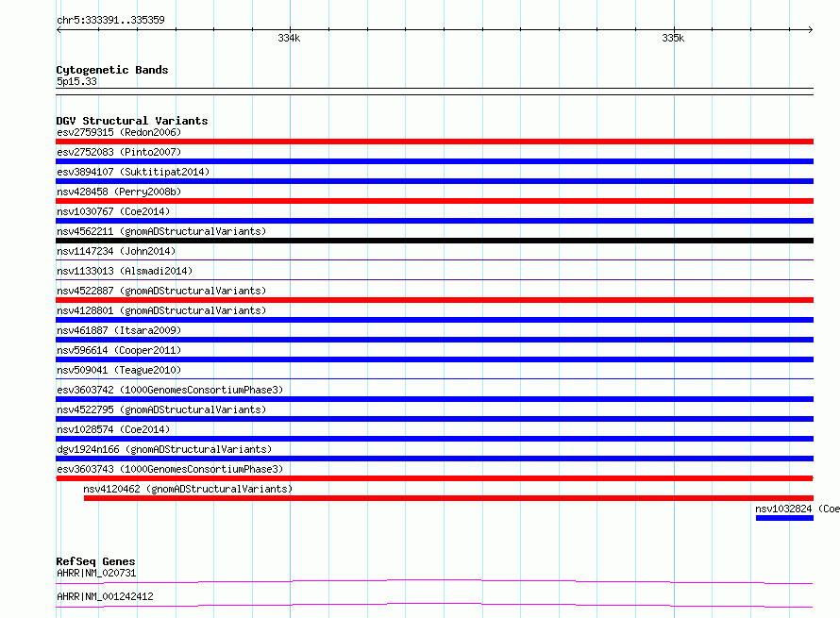Viewport: 840px width, 618px height.
Task: Click the RefSeq Genes track title
Action: pyautogui.click(x=95, y=561)
